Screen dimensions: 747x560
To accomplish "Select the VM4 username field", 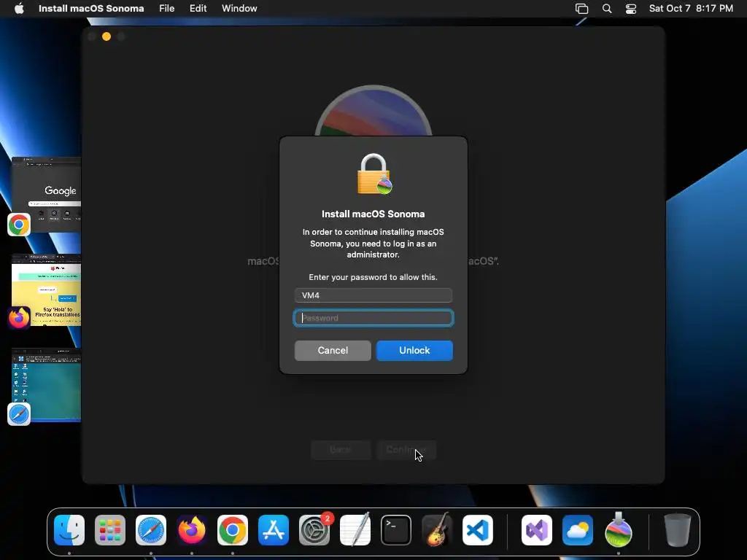I will pos(373,295).
